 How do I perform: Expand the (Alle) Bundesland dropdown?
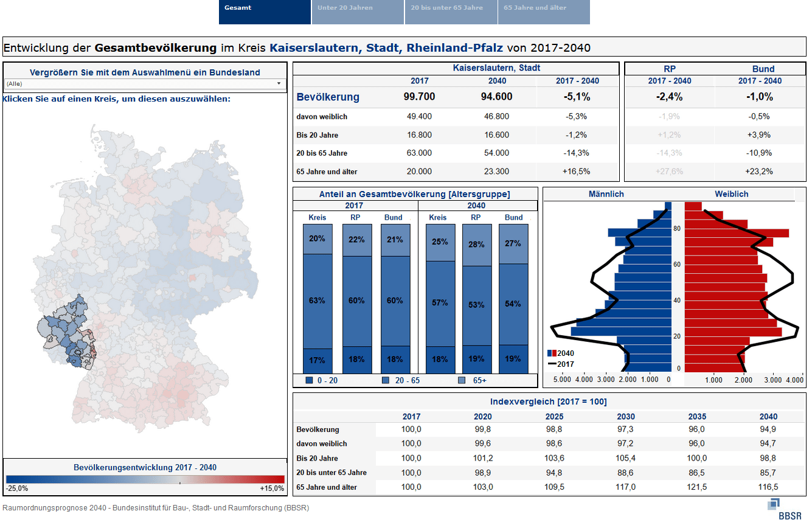pyautogui.click(x=145, y=84)
